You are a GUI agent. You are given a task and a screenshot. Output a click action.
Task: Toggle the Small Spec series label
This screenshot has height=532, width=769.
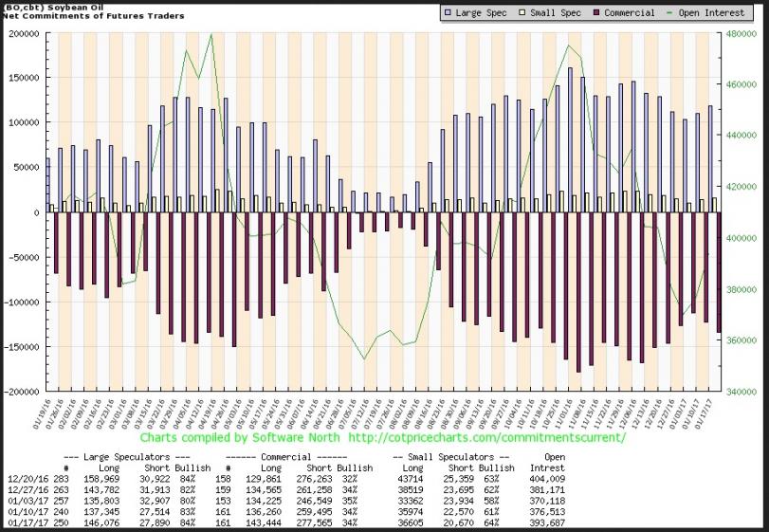point(556,13)
